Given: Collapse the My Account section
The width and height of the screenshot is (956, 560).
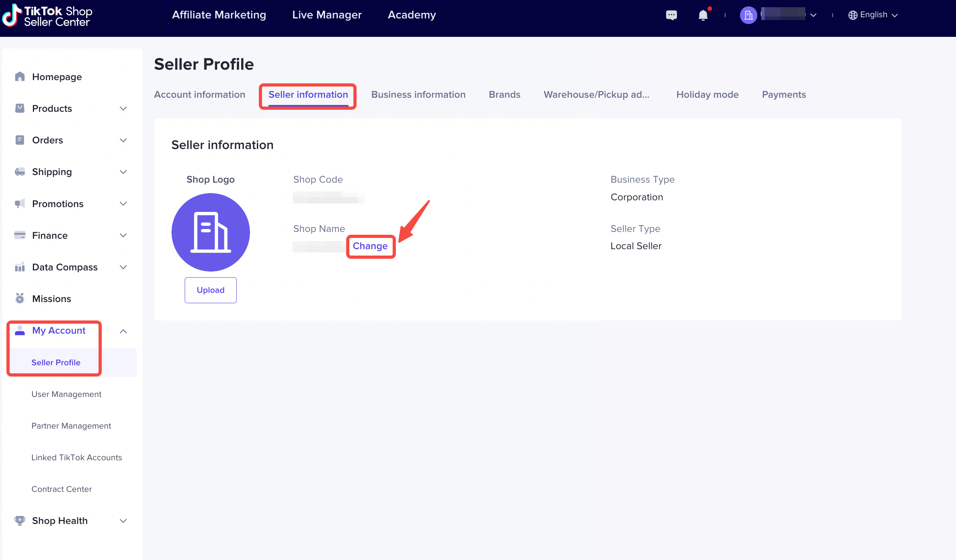Looking at the screenshot, I should click(x=123, y=331).
